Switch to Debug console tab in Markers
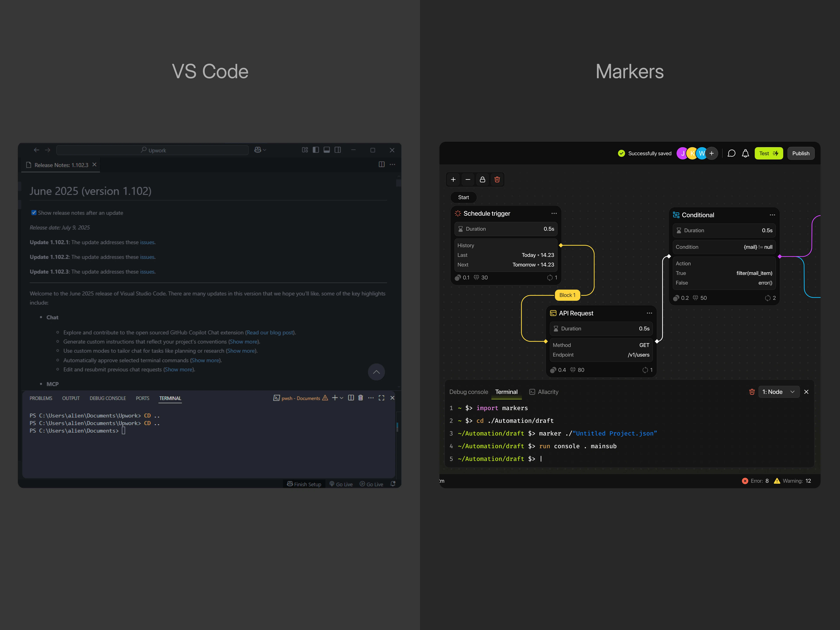 (469, 392)
